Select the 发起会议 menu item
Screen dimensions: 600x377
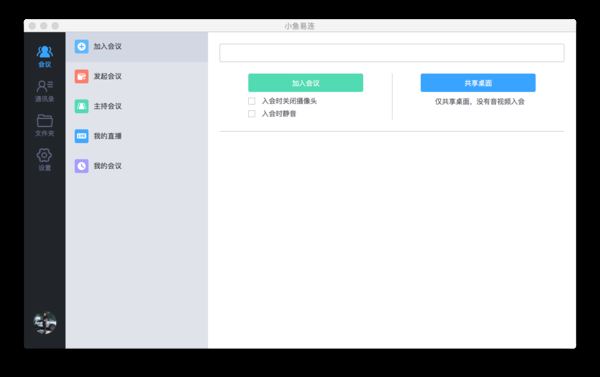(137, 77)
